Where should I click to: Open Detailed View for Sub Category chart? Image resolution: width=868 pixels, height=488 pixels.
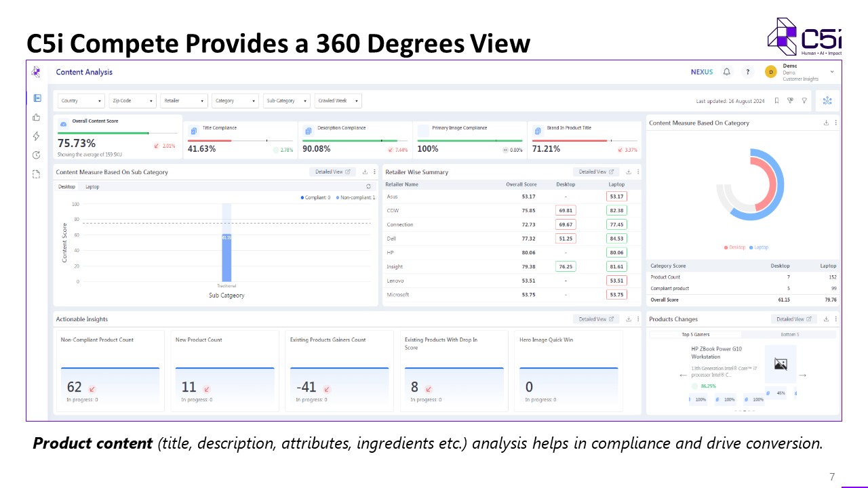[333, 172]
